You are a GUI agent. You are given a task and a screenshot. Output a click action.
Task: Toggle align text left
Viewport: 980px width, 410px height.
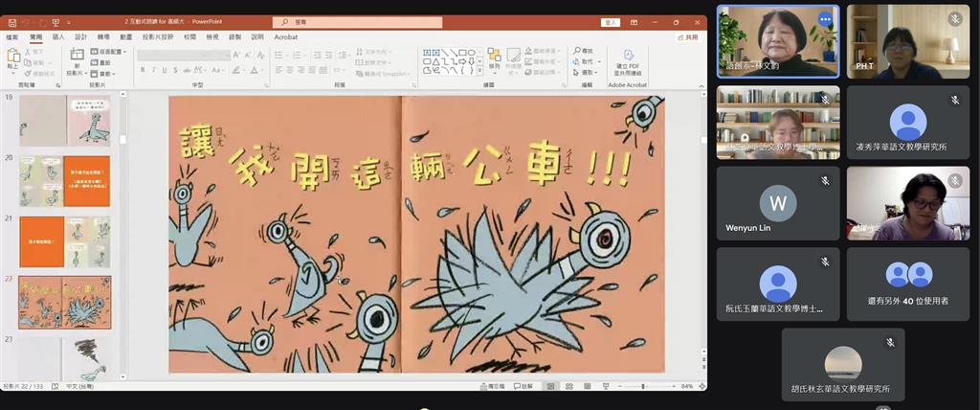click(278, 70)
